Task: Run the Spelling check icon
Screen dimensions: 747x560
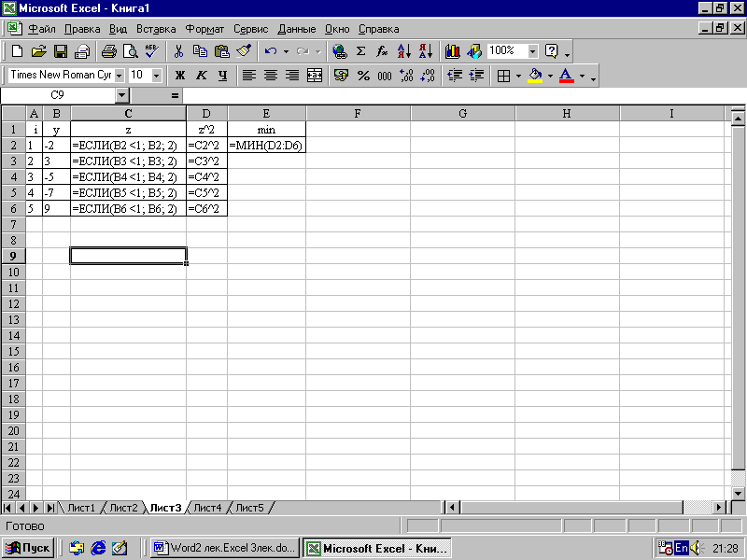Action: (152, 51)
